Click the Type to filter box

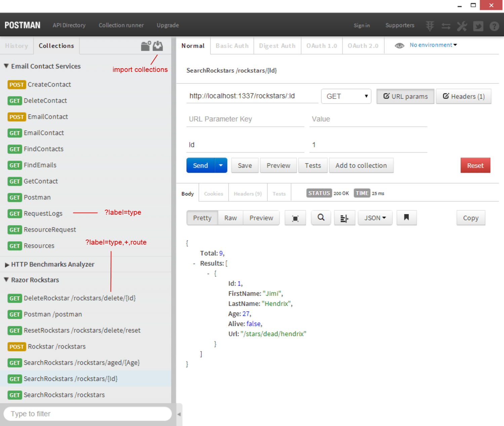click(x=88, y=414)
